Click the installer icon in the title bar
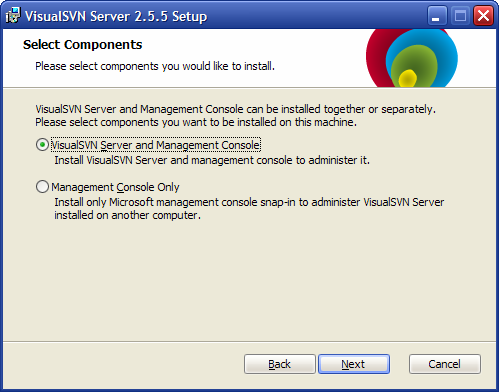499x392 pixels. tap(13, 15)
